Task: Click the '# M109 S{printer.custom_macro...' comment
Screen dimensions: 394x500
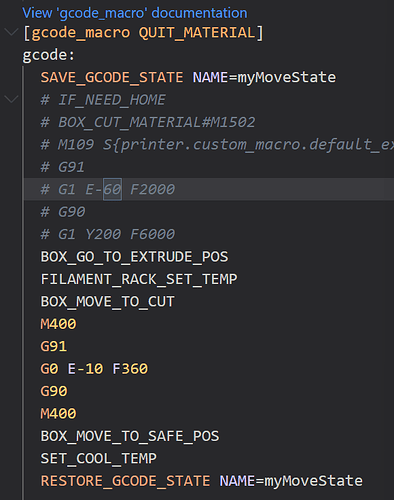Action: click(217, 144)
